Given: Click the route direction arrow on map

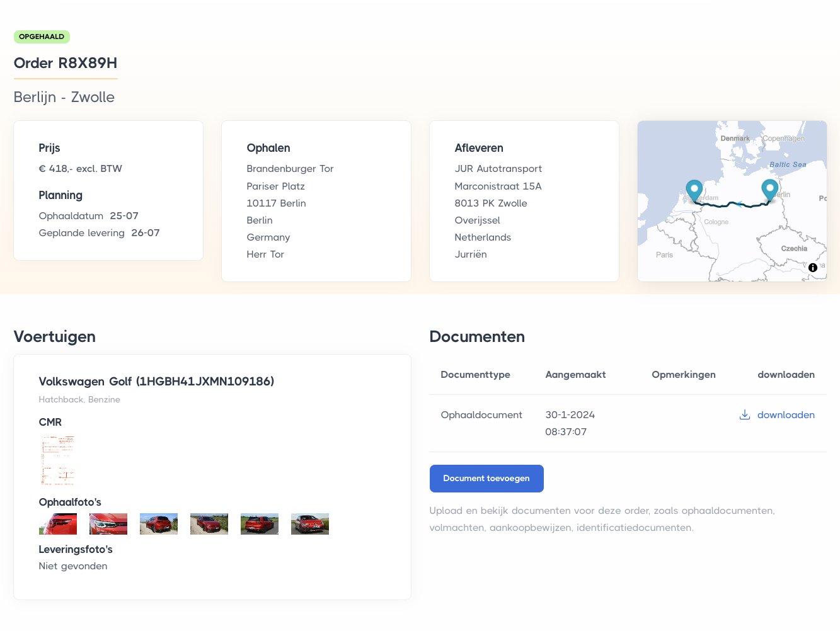Looking at the screenshot, I should 739,204.
